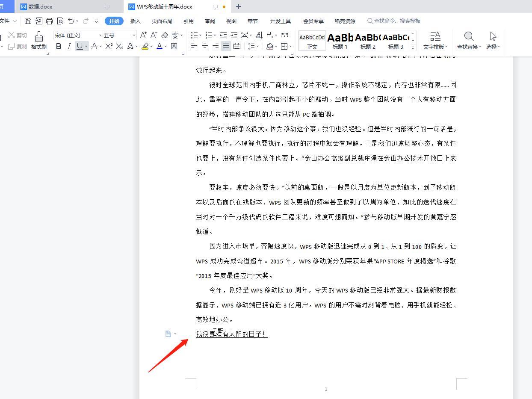Click the Export to PDF icon
Screen dimensions: 532x399
click(39, 21)
